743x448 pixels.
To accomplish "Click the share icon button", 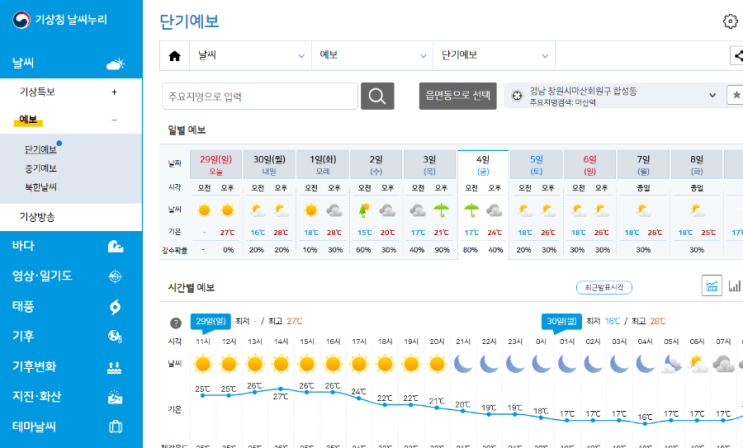I will pos(737,55).
